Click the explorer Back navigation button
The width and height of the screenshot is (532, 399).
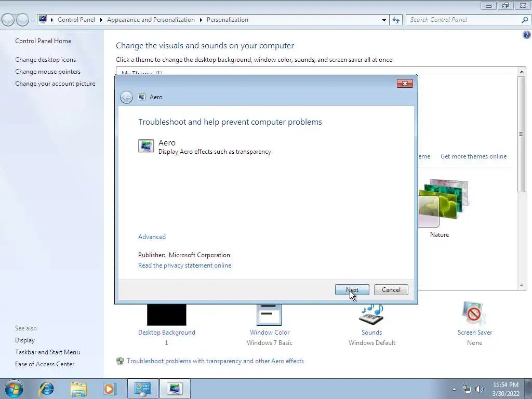click(8, 20)
